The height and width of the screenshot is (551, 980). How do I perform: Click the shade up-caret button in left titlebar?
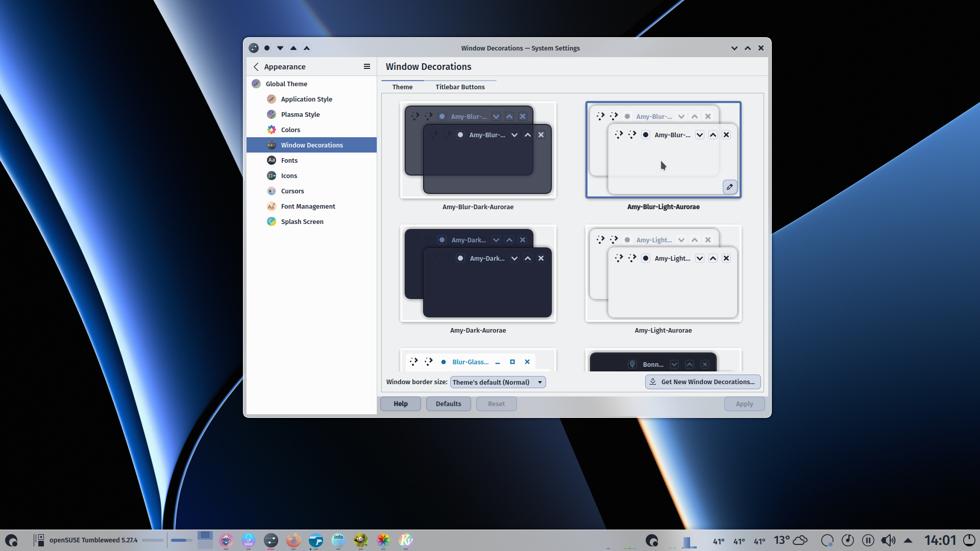(307, 48)
